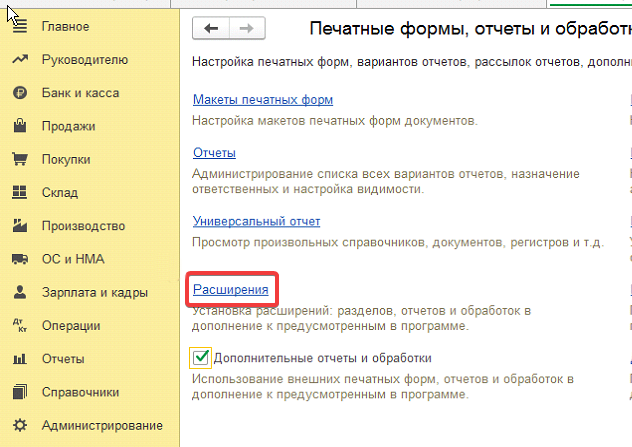Open the Отчеты sidebar section
The height and width of the screenshot is (447, 632).
[x=63, y=359]
